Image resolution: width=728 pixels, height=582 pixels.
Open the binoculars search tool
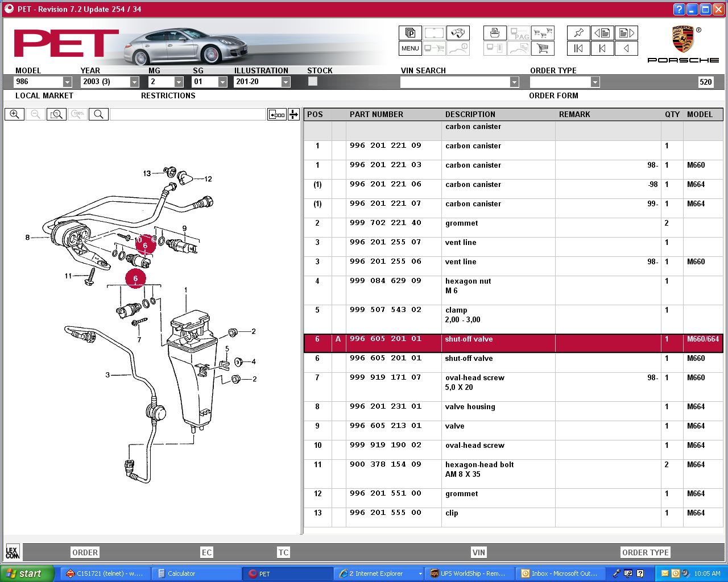[x=458, y=33]
